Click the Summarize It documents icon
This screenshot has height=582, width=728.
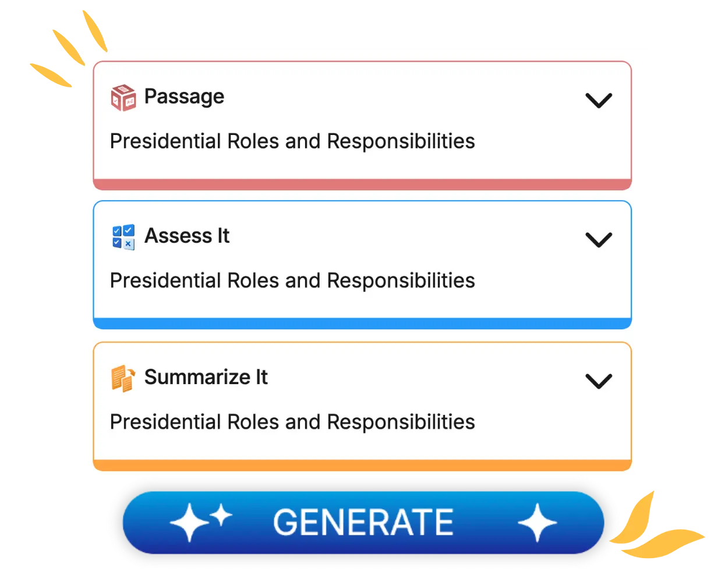pos(123,378)
